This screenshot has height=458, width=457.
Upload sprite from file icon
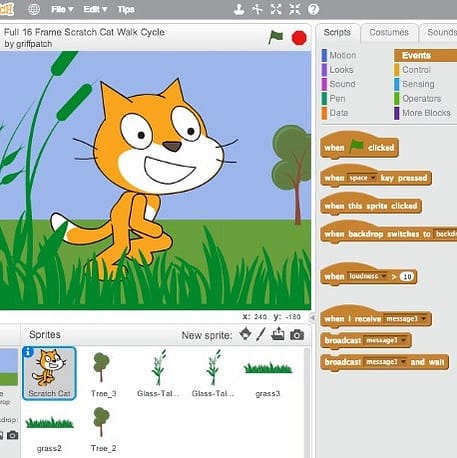click(278, 334)
